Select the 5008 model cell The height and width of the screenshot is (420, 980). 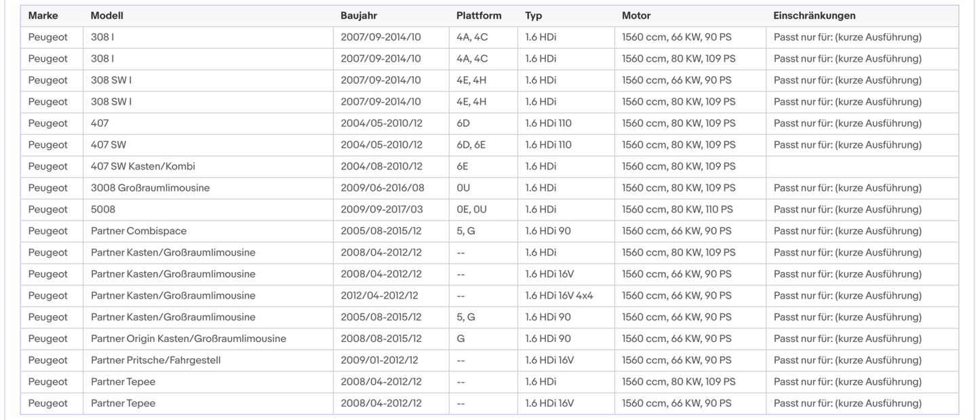103,210
